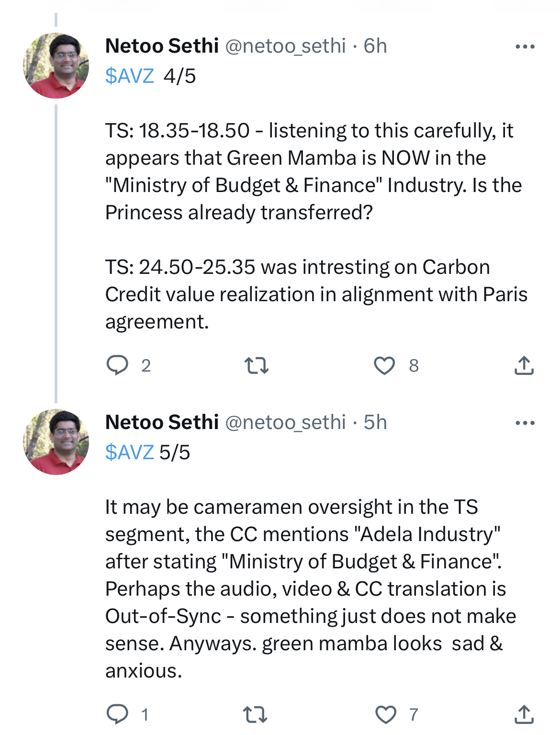560x735 pixels.
Task: Share the $AVZ 4/5 tweet
Action: click(524, 366)
